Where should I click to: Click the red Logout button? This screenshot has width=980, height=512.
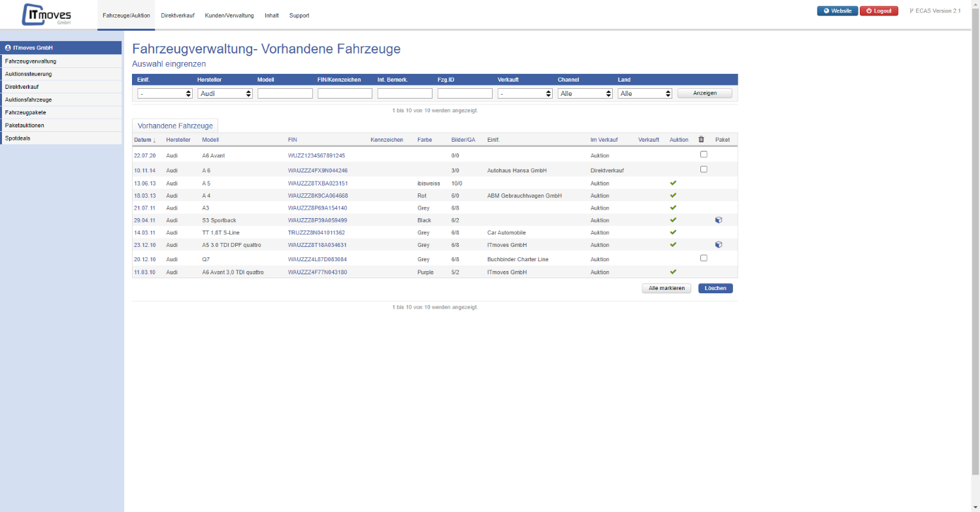879,11
